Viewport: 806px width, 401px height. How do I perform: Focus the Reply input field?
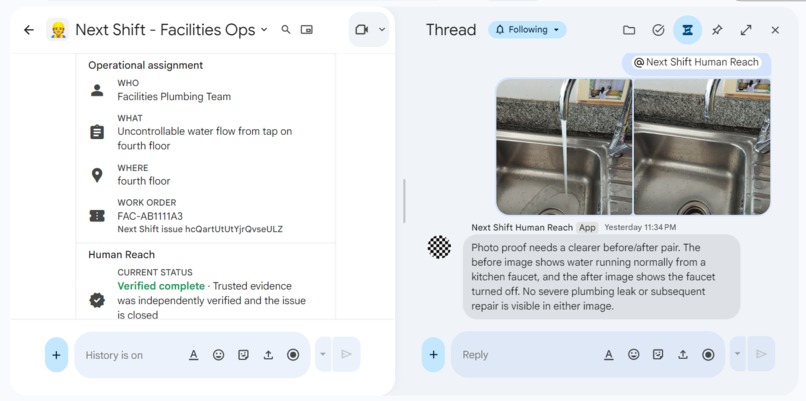tap(529, 354)
